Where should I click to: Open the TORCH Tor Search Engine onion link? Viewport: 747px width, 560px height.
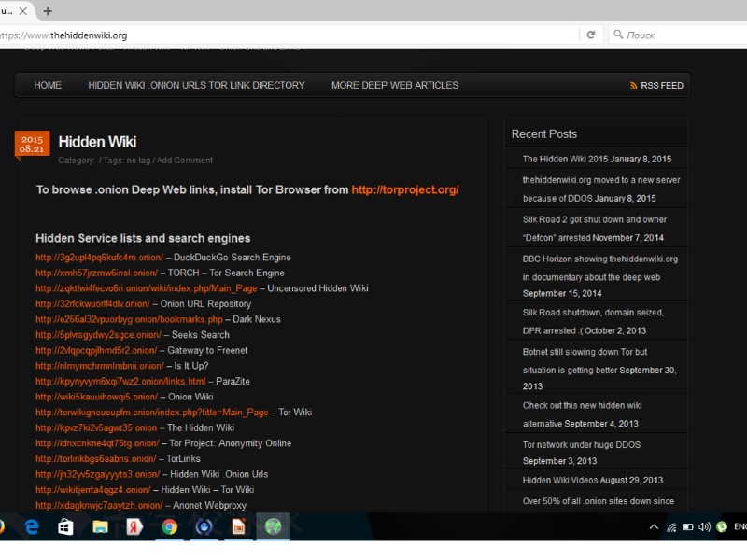click(97, 273)
